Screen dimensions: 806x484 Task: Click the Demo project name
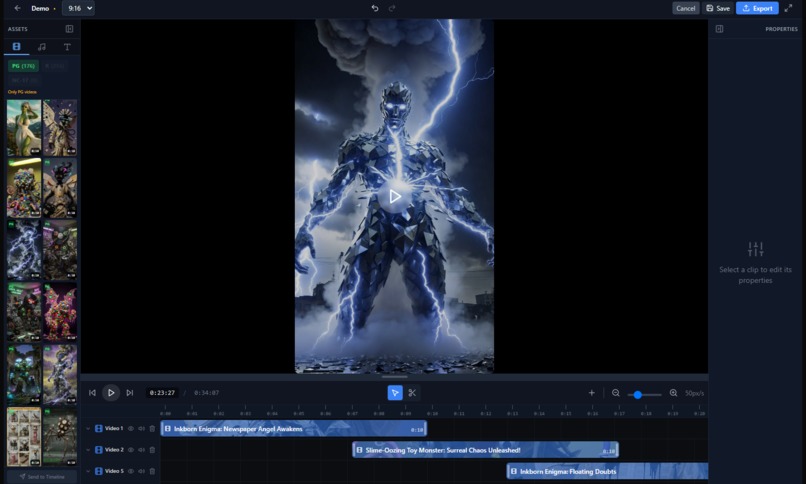click(40, 8)
